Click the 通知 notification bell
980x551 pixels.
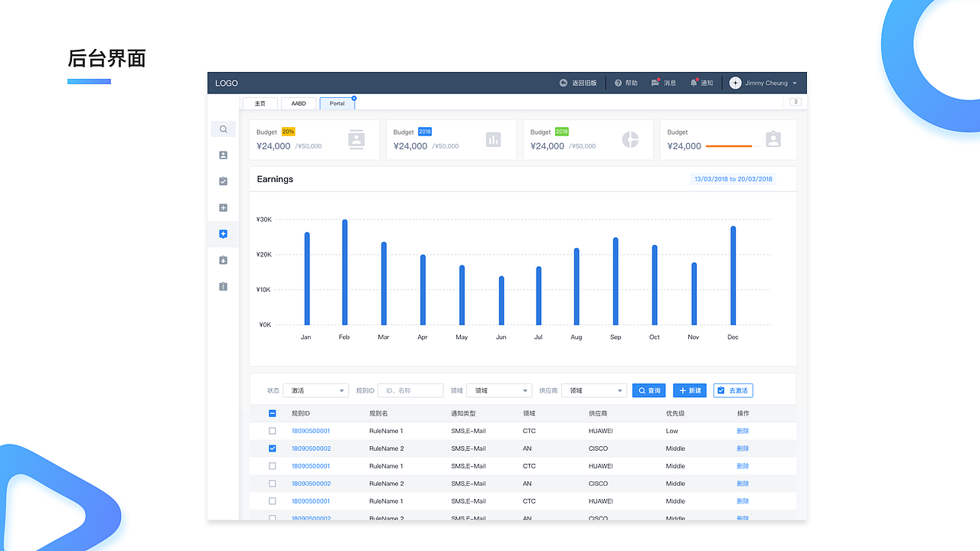tap(694, 83)
